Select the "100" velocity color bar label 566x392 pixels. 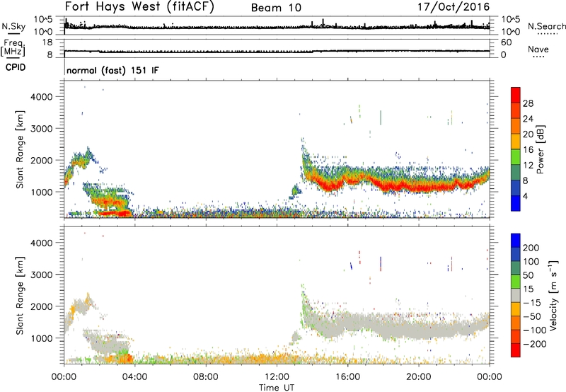(x=531, y=262)
